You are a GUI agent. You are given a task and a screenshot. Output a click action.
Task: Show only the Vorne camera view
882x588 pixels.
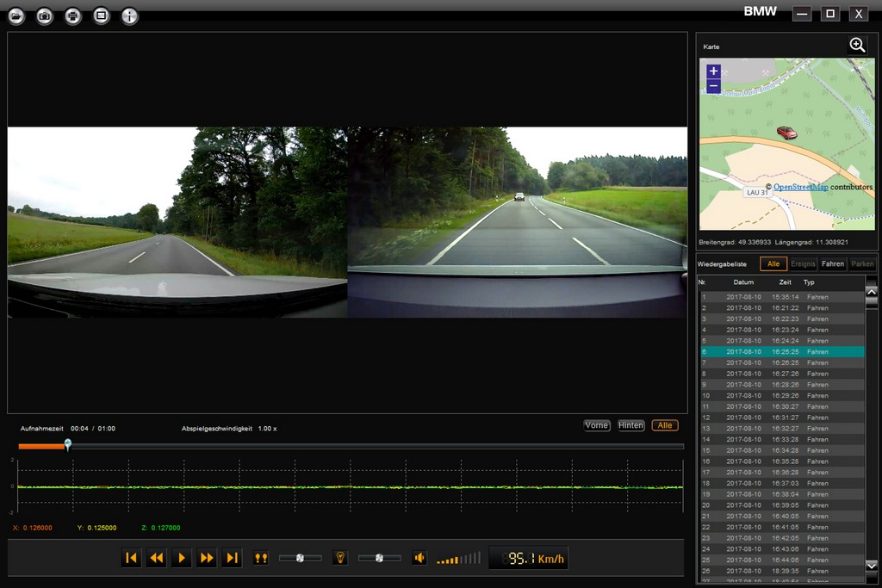(x=597, y=425)
